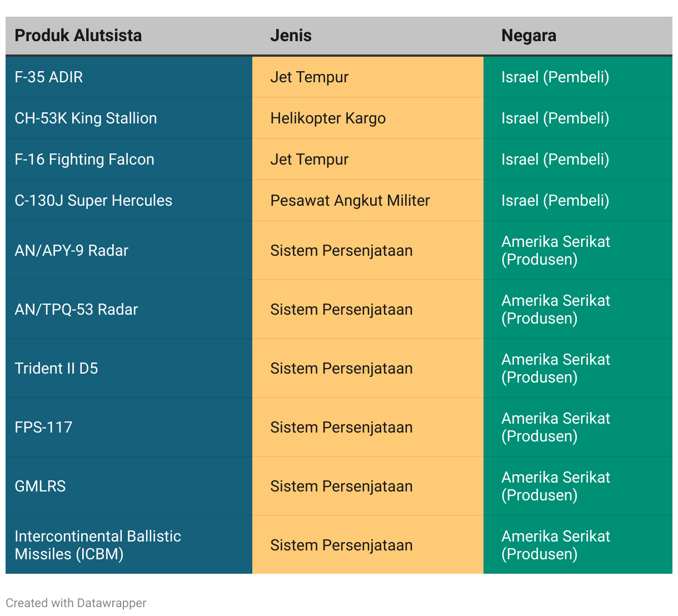The height and width of the screenshot is (616, 678).
Task: Click Israel (Pembeli) in CH-53K row
Action: tap(555, 118)
